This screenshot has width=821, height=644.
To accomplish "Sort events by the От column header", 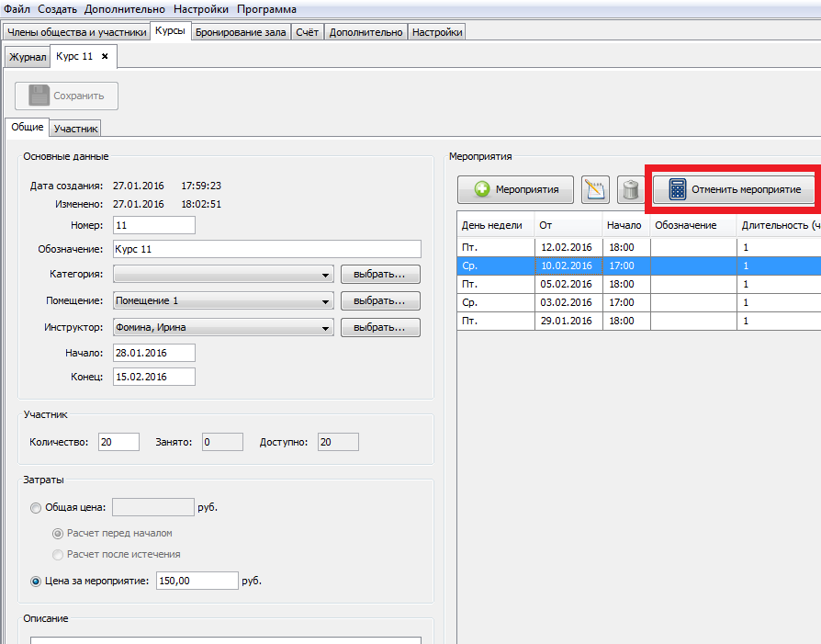I will click(x=568, y=225).
